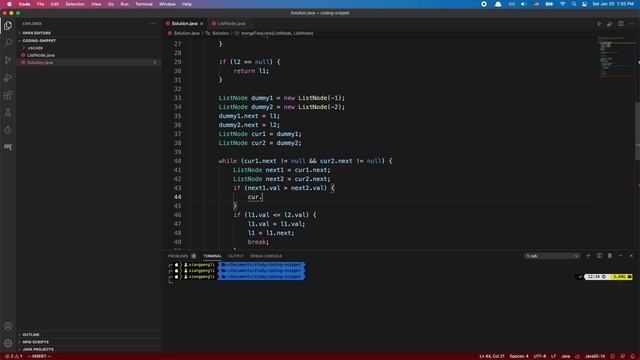Open the Testing flask view
640x360 pixels.
(x=8, y=113)
